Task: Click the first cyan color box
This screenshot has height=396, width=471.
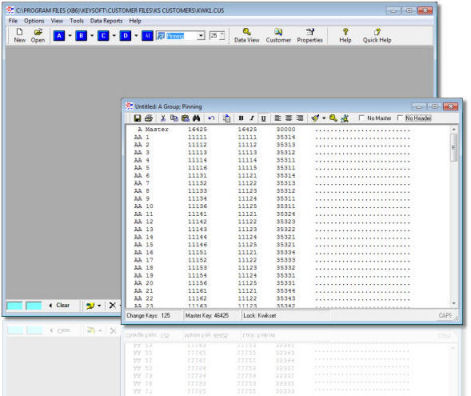Action: (x=15, y=305)
